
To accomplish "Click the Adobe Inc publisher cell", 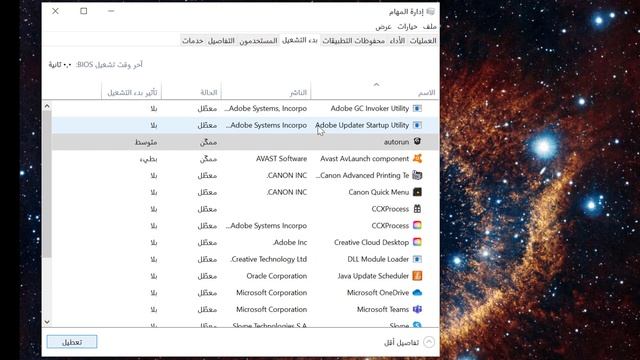I will point(290,242).
